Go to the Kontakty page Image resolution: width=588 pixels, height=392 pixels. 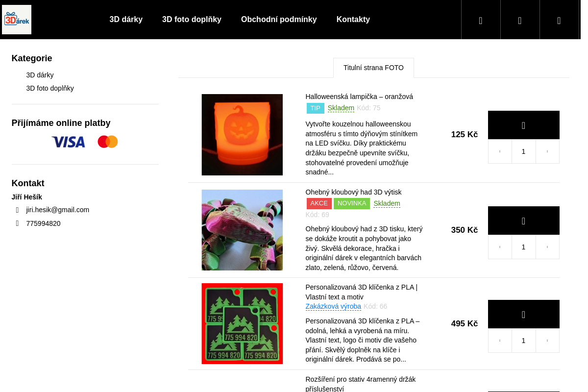click(353, 20)
